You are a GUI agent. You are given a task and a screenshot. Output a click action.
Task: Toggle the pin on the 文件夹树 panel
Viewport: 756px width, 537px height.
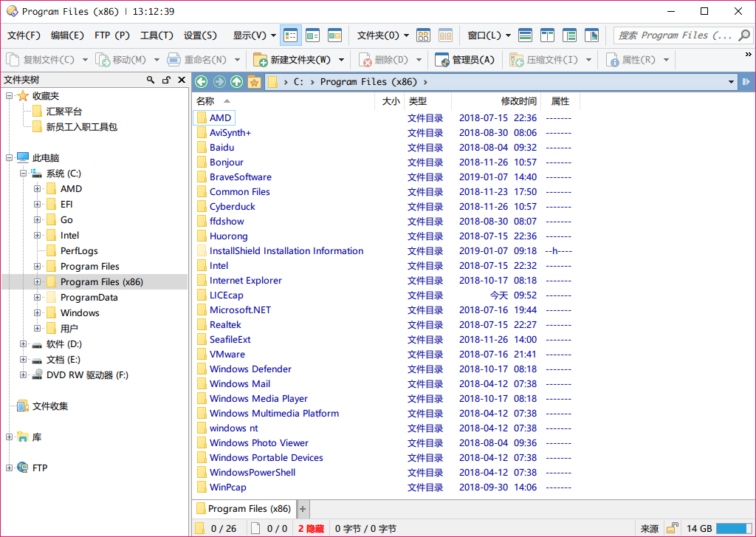pyautogui.click(x=166, y=80)
